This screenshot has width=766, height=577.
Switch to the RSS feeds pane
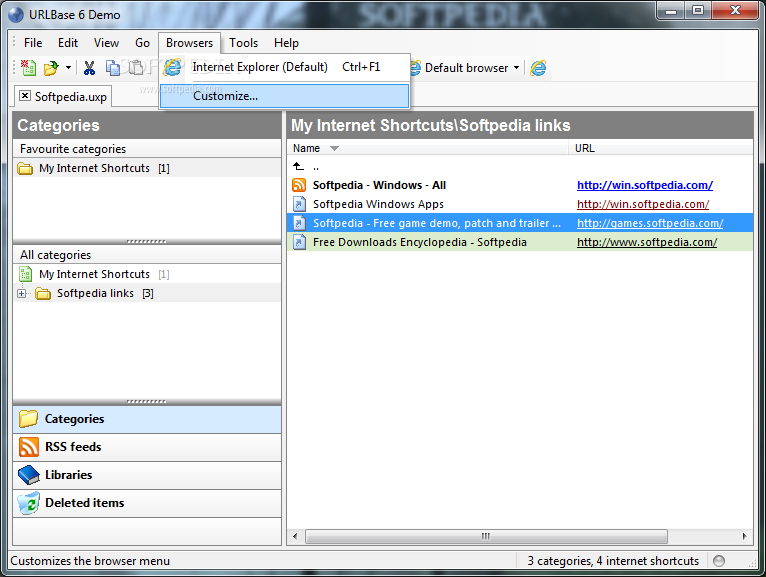(147, 447)
